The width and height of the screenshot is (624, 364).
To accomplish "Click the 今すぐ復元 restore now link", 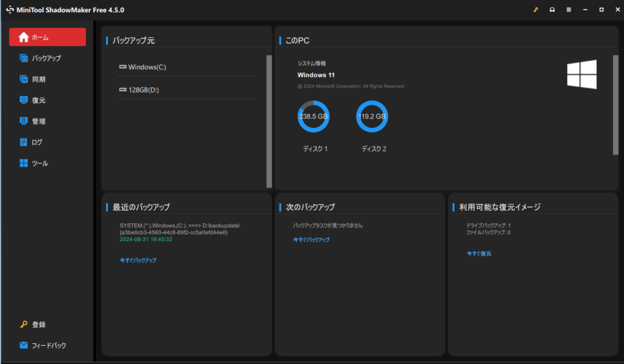I will point(479,253).
